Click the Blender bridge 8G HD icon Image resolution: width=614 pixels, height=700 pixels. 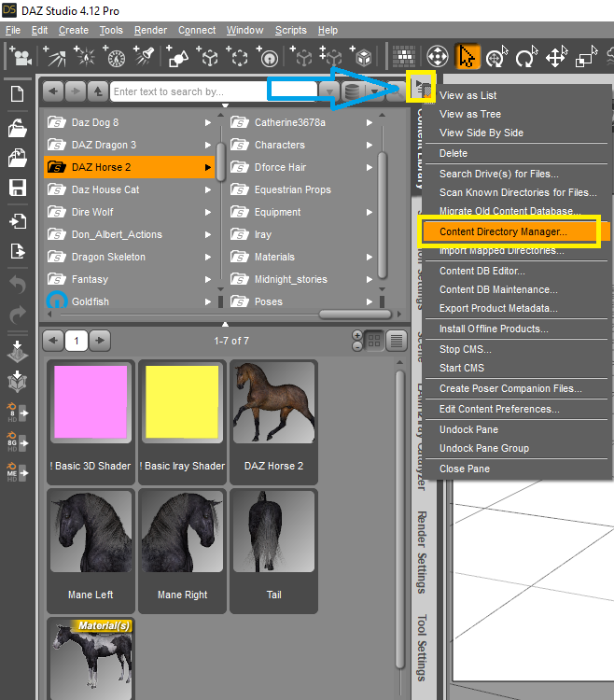point(18,442)
